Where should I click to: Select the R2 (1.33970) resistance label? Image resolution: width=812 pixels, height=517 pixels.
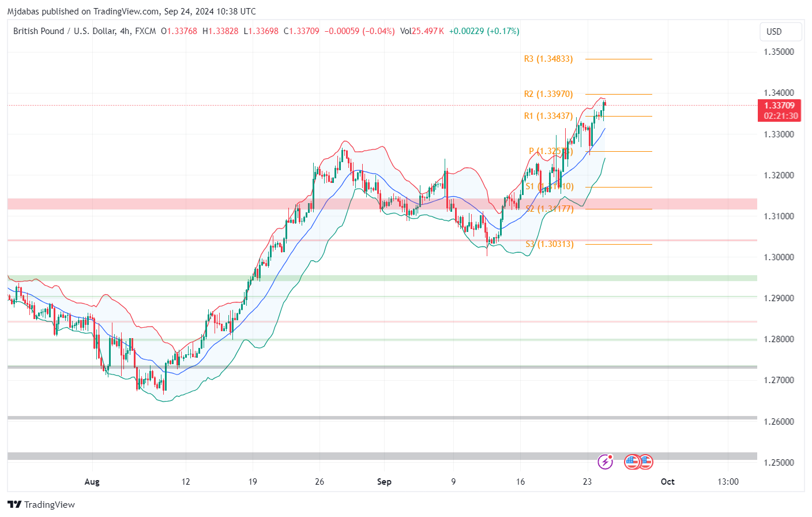[548, 94]
